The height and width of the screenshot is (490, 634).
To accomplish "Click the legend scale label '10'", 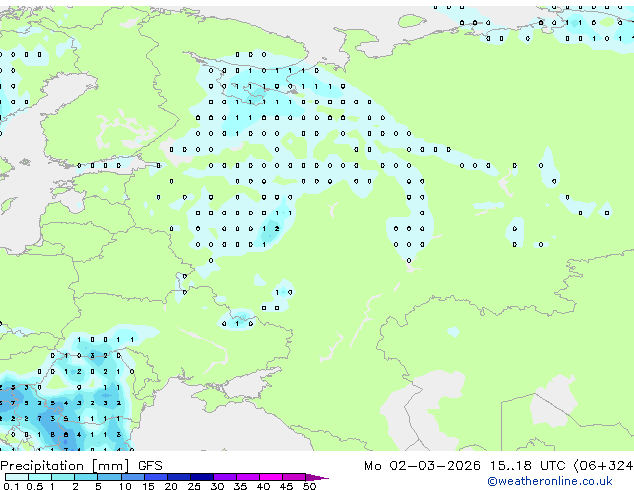I will pos(125,486).
